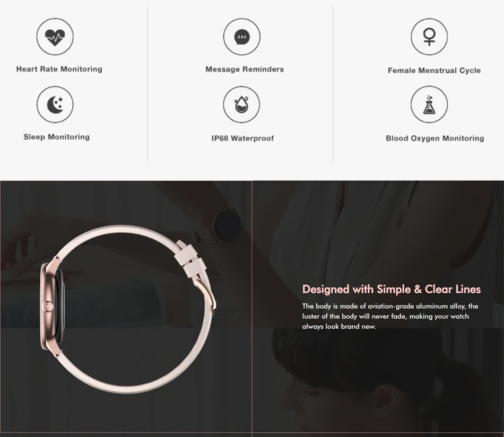Screen dimensions: 504x437
Task: Select the Female Menstrual Cycle label
Action: coord(435,71)
